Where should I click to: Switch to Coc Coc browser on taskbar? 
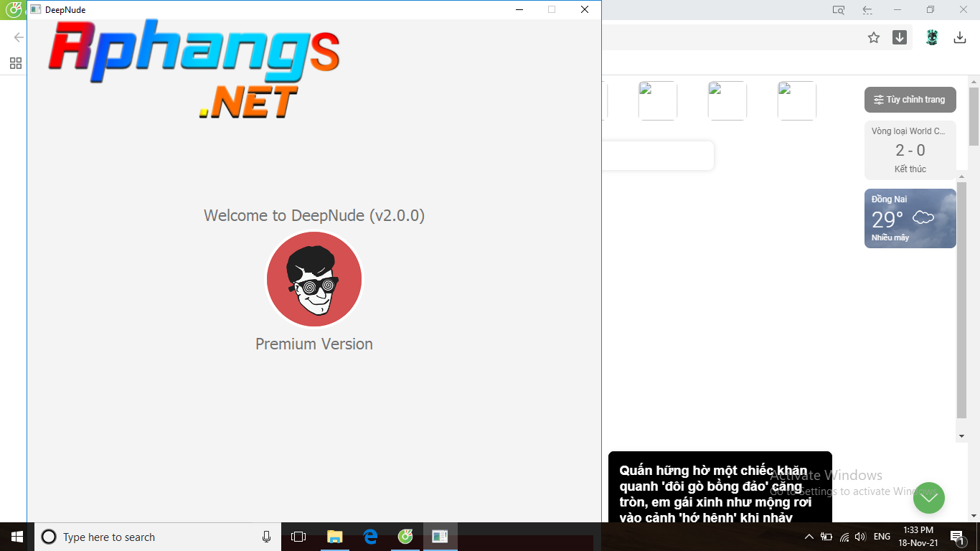coord(405,537)
